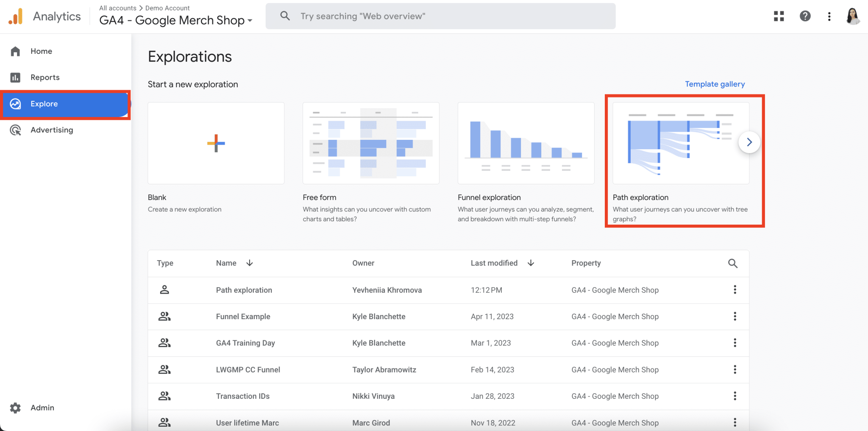Select Home in the sidebar

tap(41, 51)
